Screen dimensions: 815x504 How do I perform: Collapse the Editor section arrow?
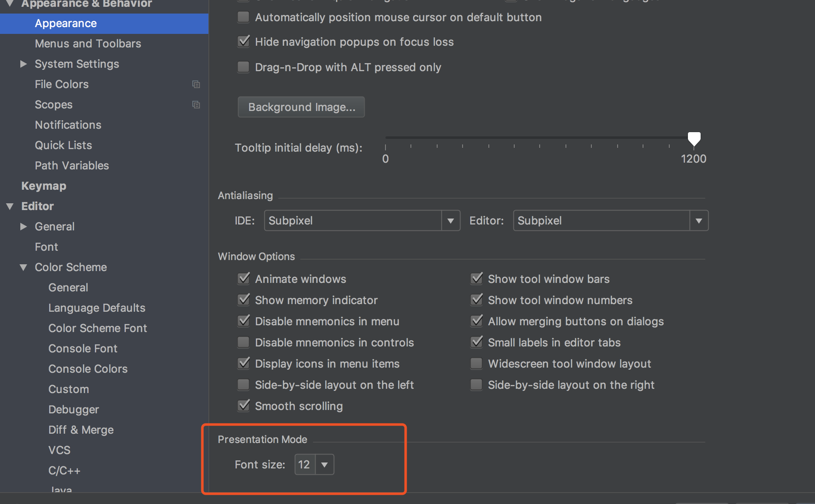pos(10,206)
